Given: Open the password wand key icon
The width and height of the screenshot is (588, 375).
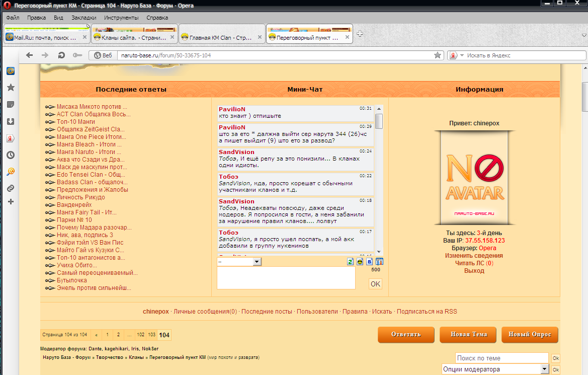Looking at the screenshot, I should pos(77,55).
